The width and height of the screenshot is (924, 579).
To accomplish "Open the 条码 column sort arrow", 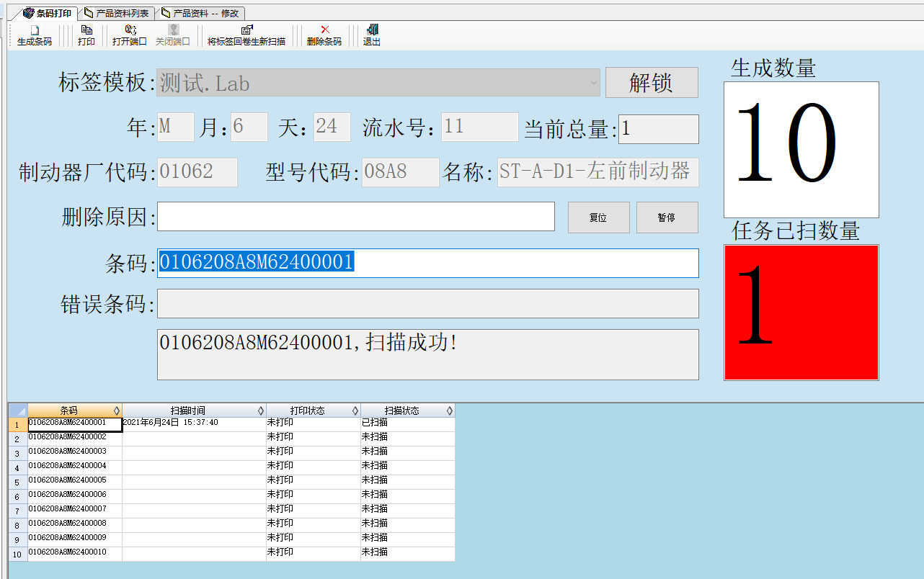I will [x=117, y=410].
